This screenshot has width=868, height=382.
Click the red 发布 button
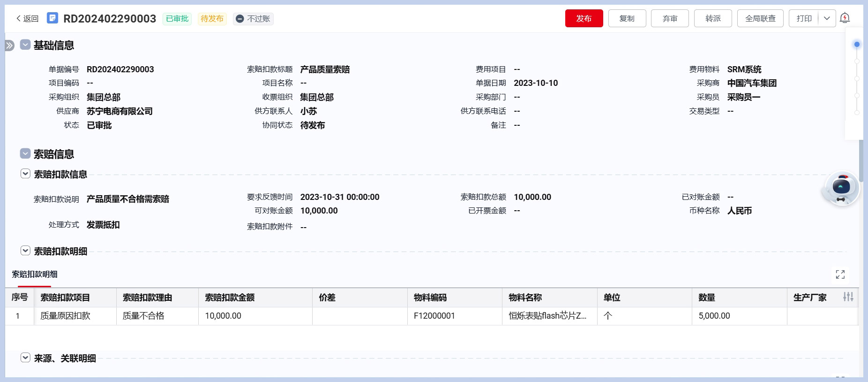pos(584,18)
